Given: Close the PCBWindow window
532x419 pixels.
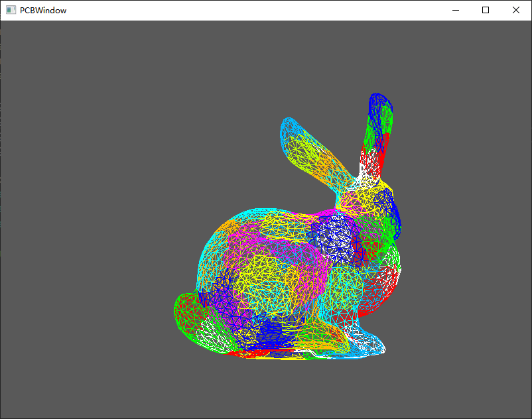Looking at the screenshot, I should coord(515,10).
